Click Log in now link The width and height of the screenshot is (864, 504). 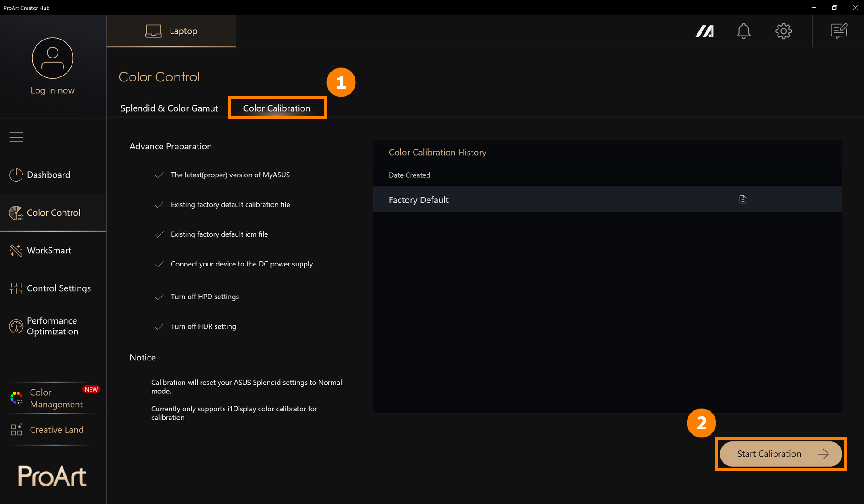coord(53,90)
